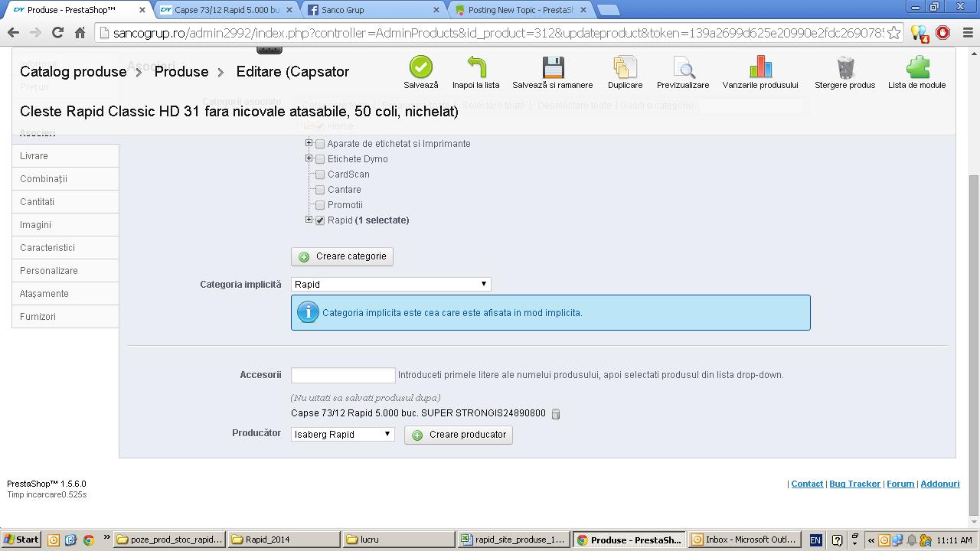The width and height of the screenshot is (980, 551).
Task: Bookmark page with the star icon
Action: click(893, 33)
